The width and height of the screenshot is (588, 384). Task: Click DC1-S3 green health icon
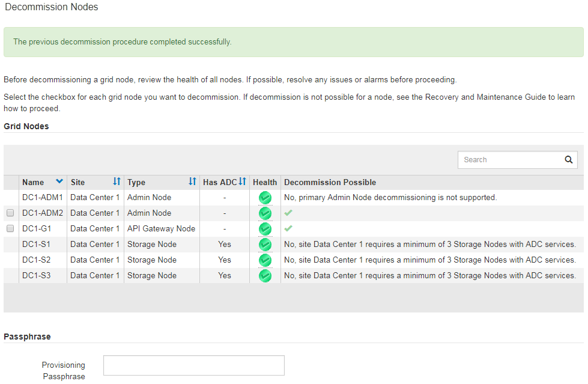(265, 276)
